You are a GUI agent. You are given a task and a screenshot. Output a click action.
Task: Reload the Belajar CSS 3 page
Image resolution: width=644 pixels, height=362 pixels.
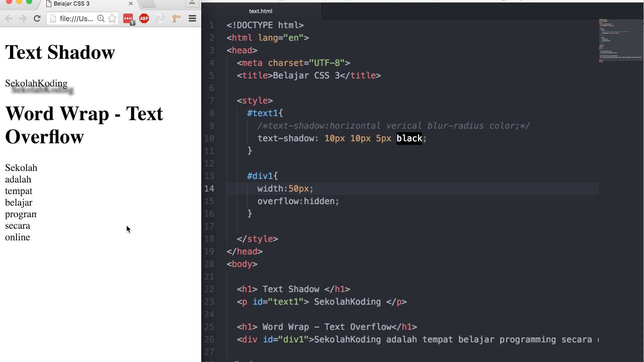(x=37, y=19)
